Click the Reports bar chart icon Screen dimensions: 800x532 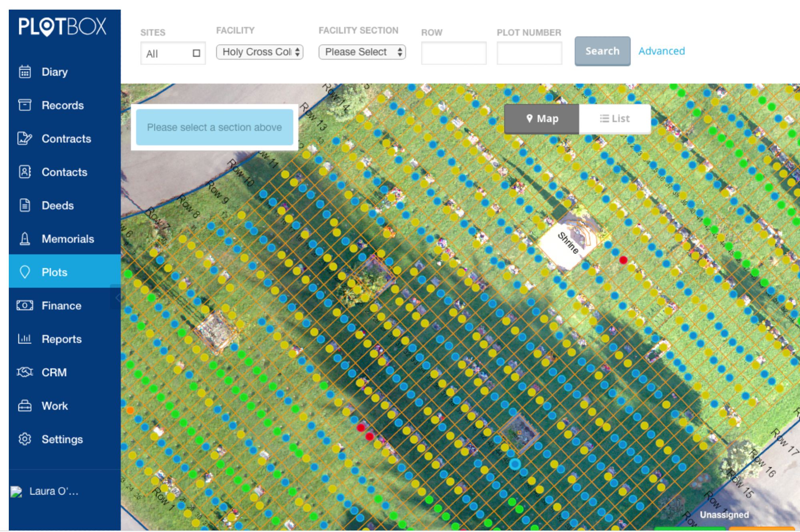coord(25,339)
